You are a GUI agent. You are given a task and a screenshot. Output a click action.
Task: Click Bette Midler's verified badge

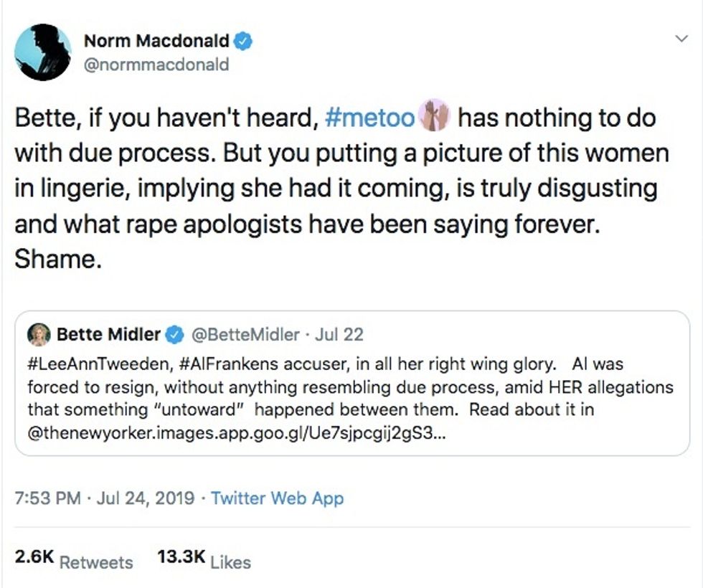click(x=174, y=334)
